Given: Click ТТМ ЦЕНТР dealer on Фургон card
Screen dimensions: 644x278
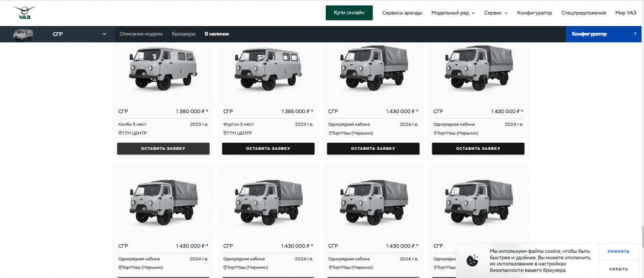Looking at the screenshot, I should click(x=240, y=133).
